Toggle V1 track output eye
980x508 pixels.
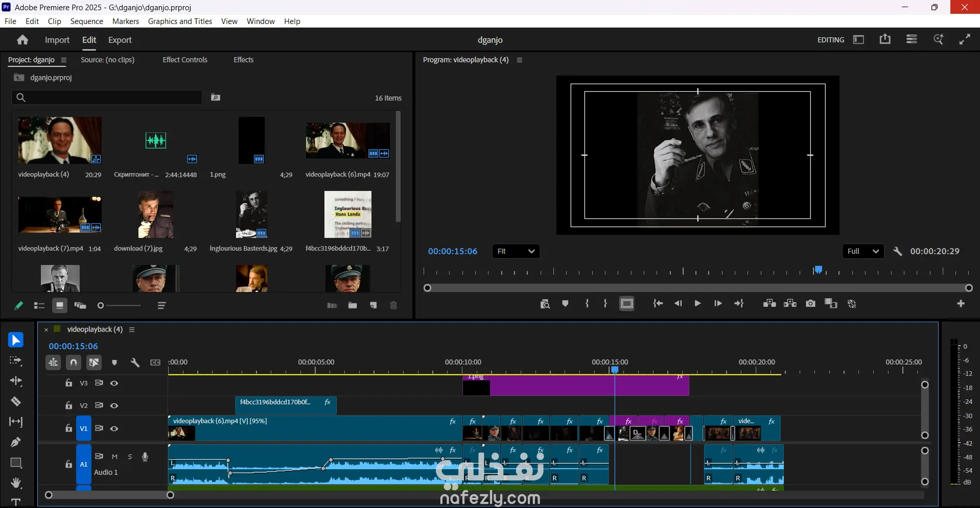pos(114,428)
